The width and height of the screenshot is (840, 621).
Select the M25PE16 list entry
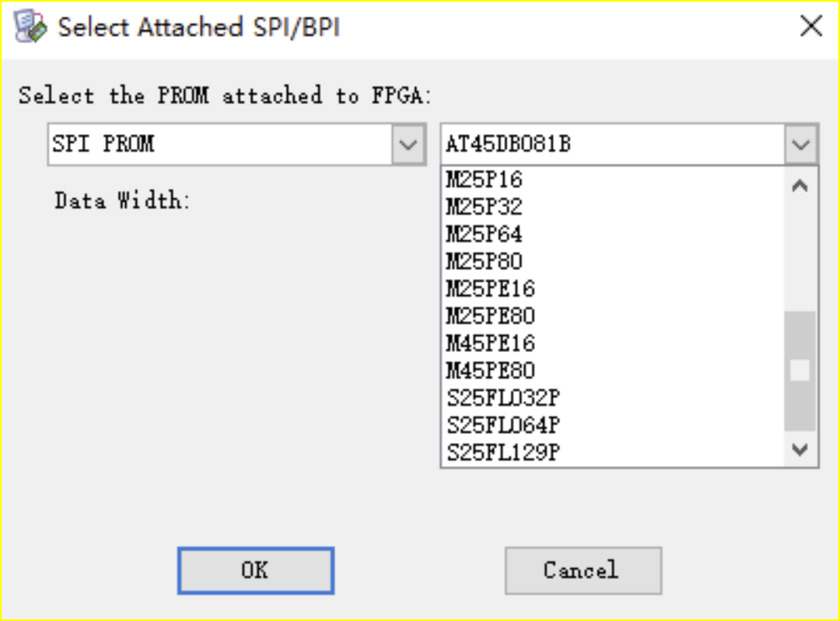click(x=490, y=289)
